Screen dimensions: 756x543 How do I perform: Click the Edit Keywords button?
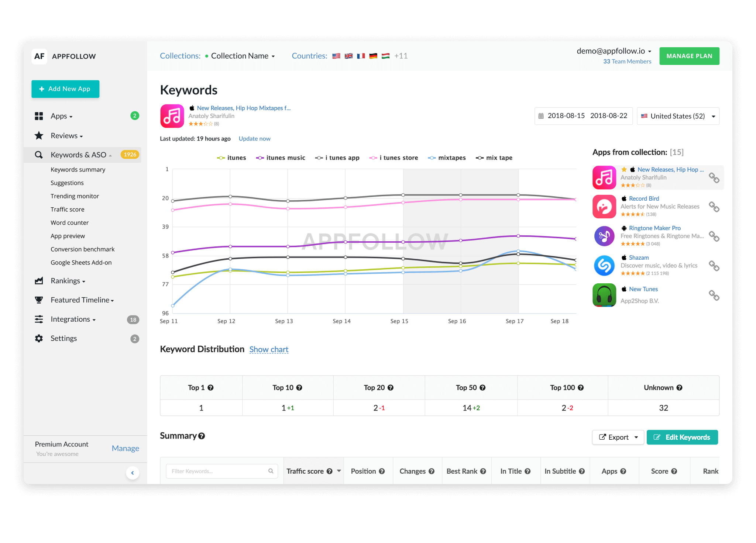coord(682,437)
